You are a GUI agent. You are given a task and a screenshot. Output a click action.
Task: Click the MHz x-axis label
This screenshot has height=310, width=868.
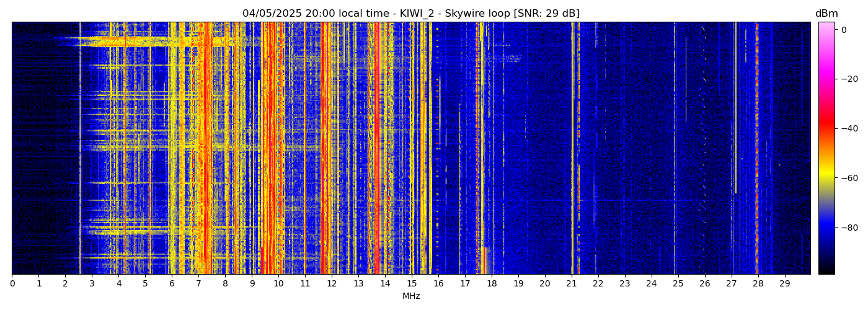point(411,296)
